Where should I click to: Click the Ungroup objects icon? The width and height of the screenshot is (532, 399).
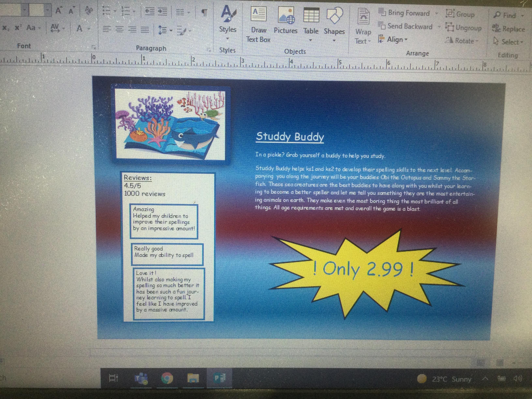450,27
